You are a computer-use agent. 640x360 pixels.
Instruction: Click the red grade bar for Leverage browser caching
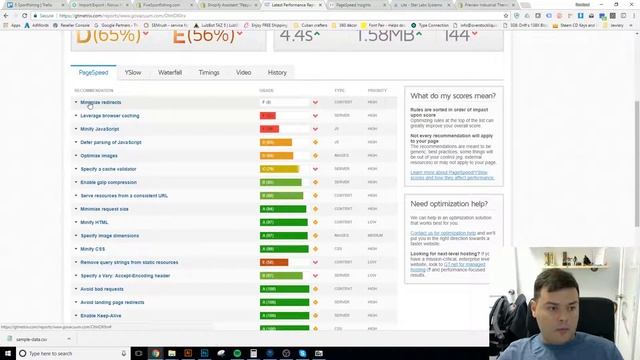pyautogui.click(x=268, y=116)
